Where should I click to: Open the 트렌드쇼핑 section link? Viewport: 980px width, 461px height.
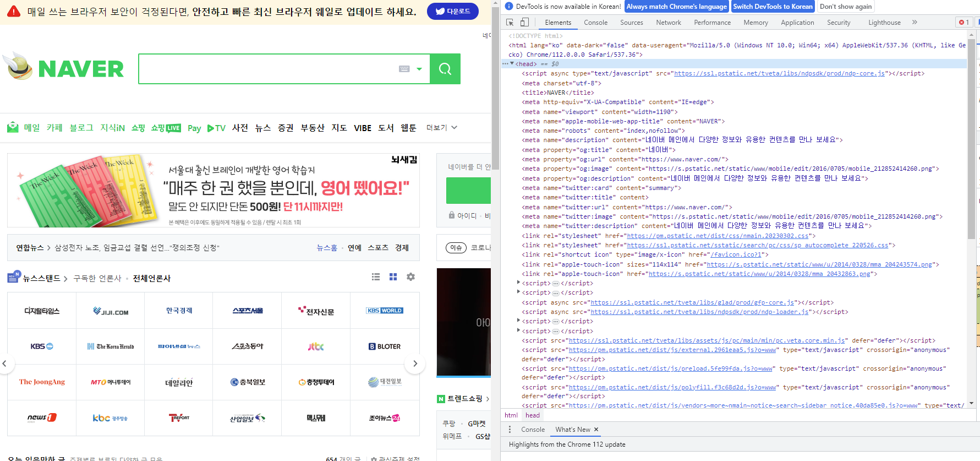464,399
